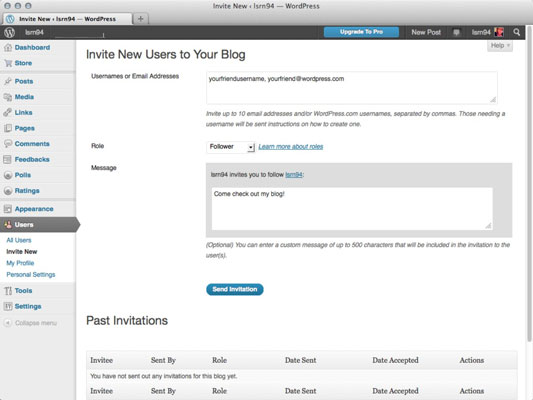Viewport: 533px width, 400px height.
Task: Open lsrn94 site menu in admin bar
Action: pyautogui.click(x=34, y=32)
